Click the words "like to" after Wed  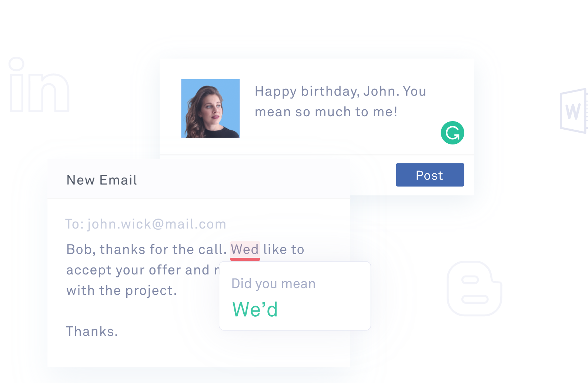click(x=284, y=250)
